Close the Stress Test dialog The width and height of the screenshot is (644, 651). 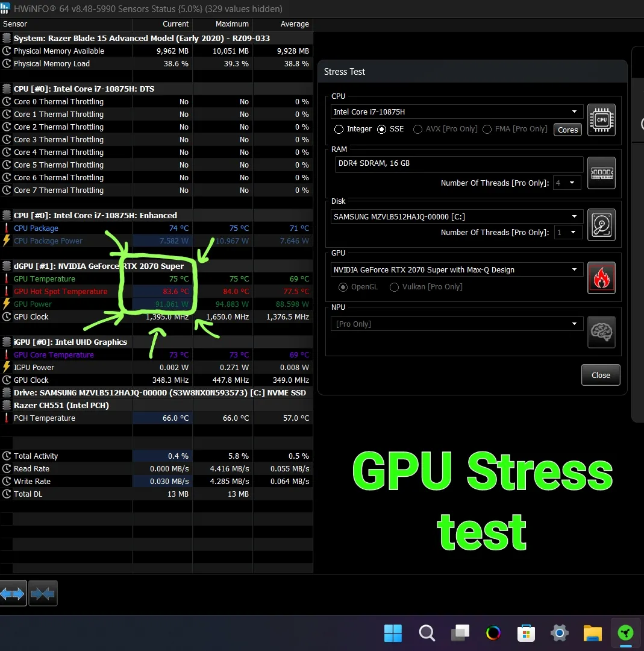601,375
